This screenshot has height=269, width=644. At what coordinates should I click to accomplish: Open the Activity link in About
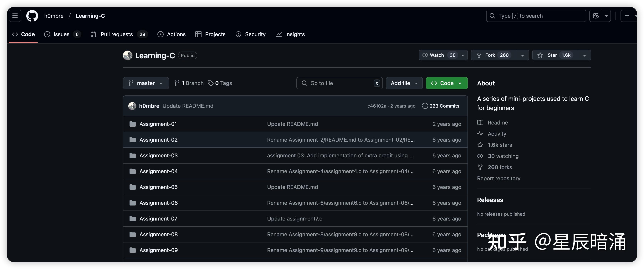click(497, 134)
